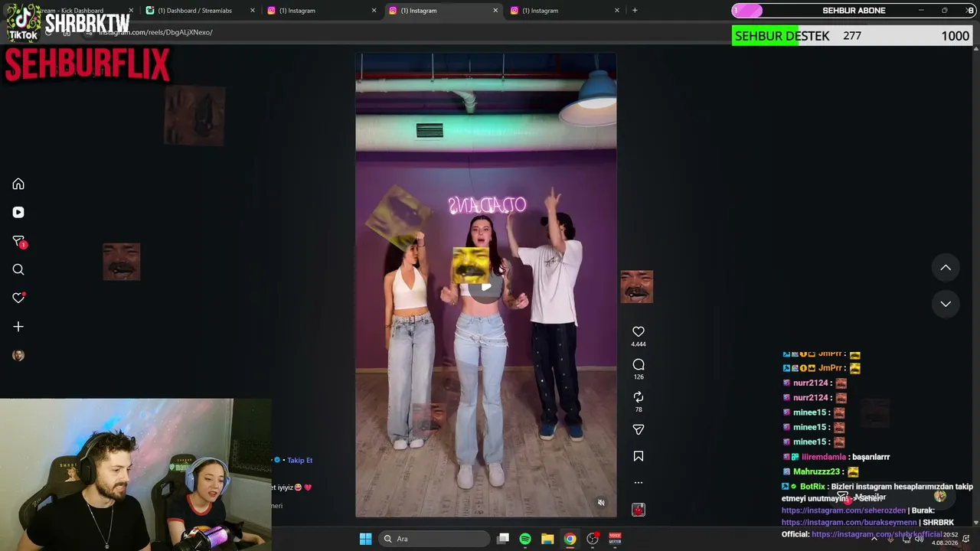This screenshot has height=551, width=980.
Task: Open profile avatar in Instagram sidebar
Action: (x=18, y=355)
